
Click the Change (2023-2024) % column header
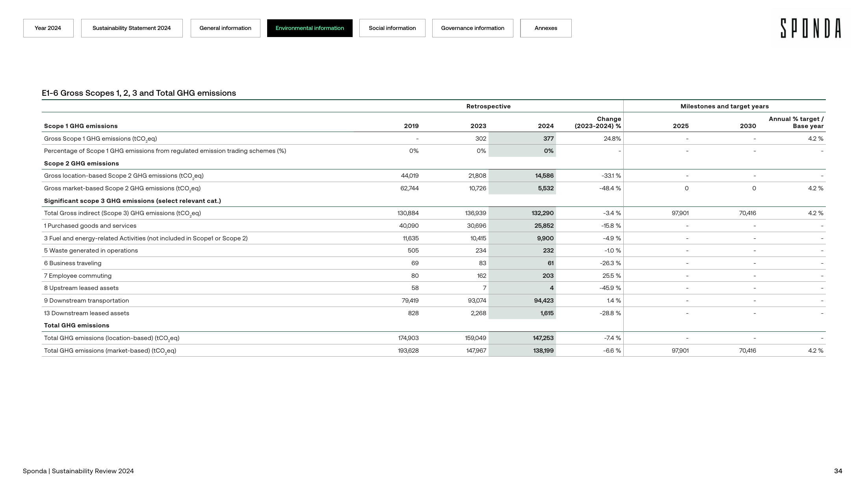tap(598, 123)
